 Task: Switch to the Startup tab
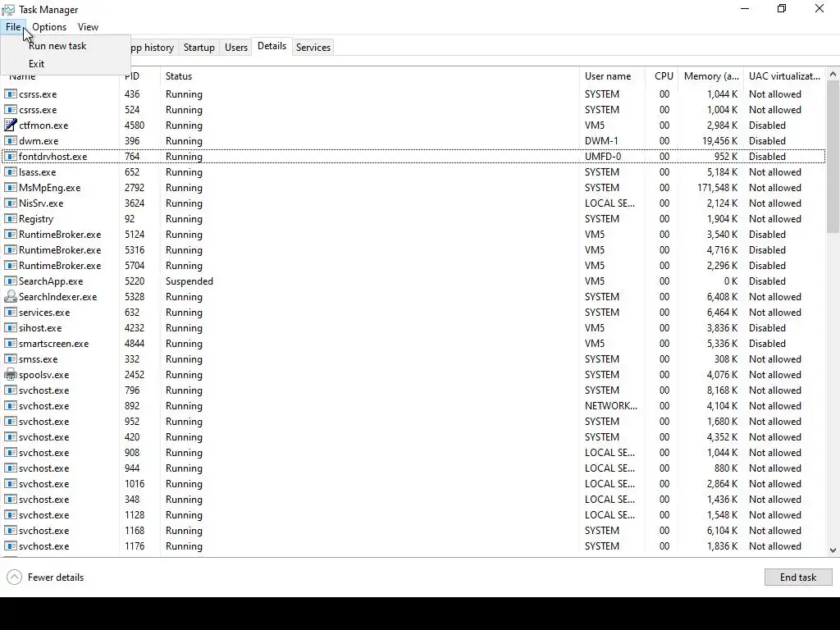(x=199, y=47)
